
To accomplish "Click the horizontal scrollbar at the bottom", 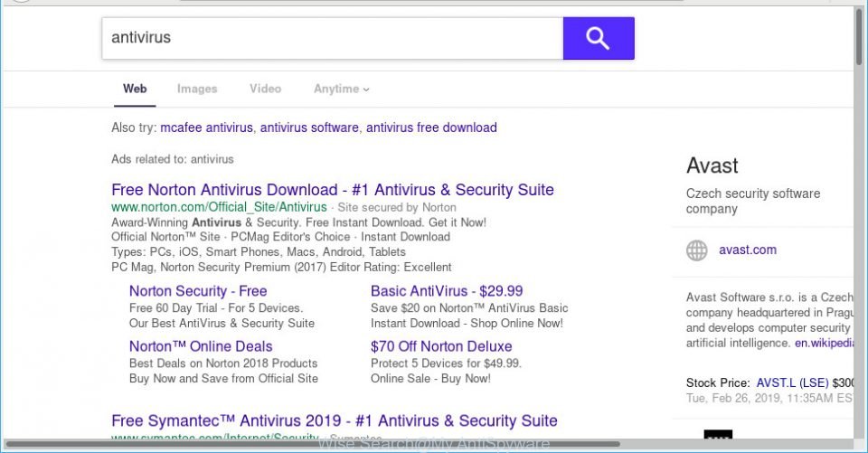I will click(313, 444).
